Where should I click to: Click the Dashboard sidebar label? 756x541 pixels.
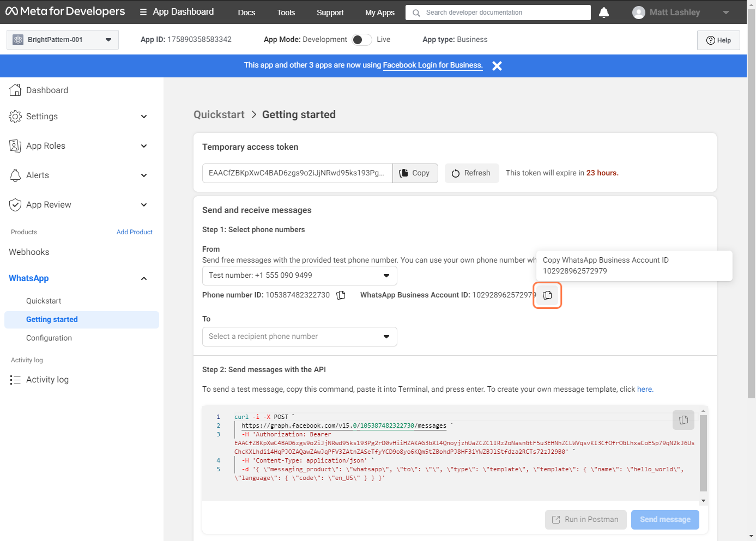[x=47, y=90]
